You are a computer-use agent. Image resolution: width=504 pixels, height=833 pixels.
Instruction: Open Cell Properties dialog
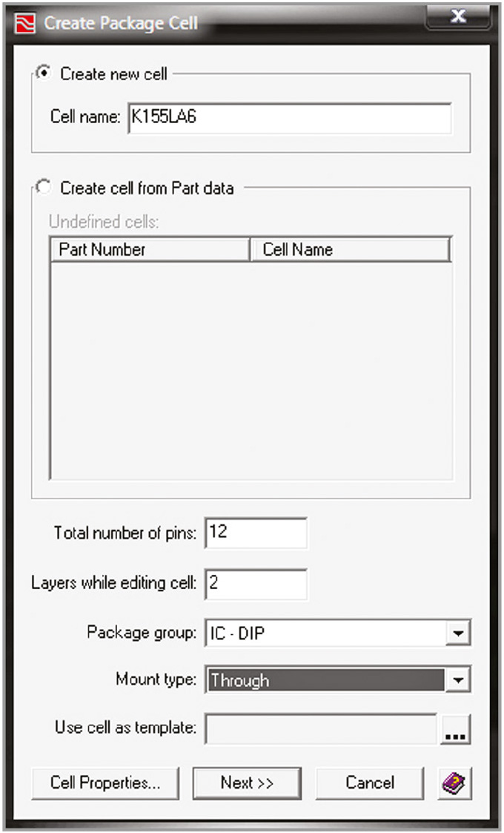[x=105, y=783]
